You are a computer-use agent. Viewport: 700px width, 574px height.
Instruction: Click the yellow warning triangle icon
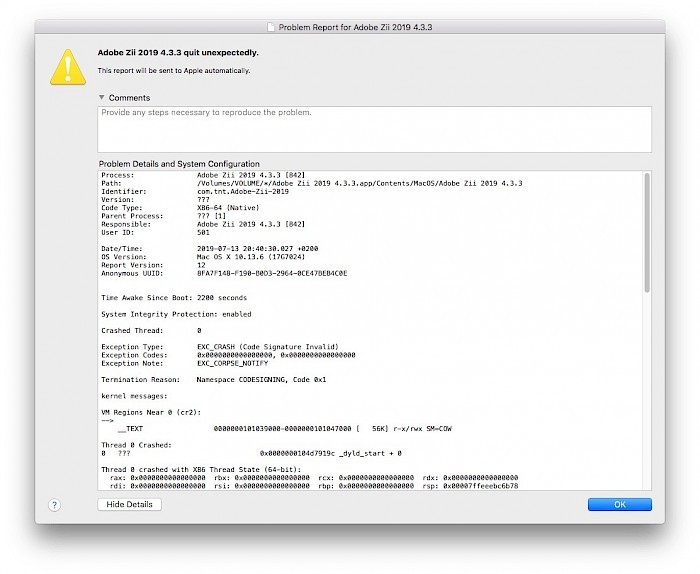[68, 67]
